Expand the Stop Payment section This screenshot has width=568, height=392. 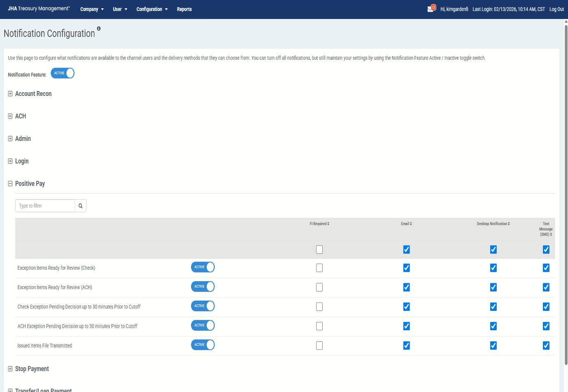(x=10, y=369)
